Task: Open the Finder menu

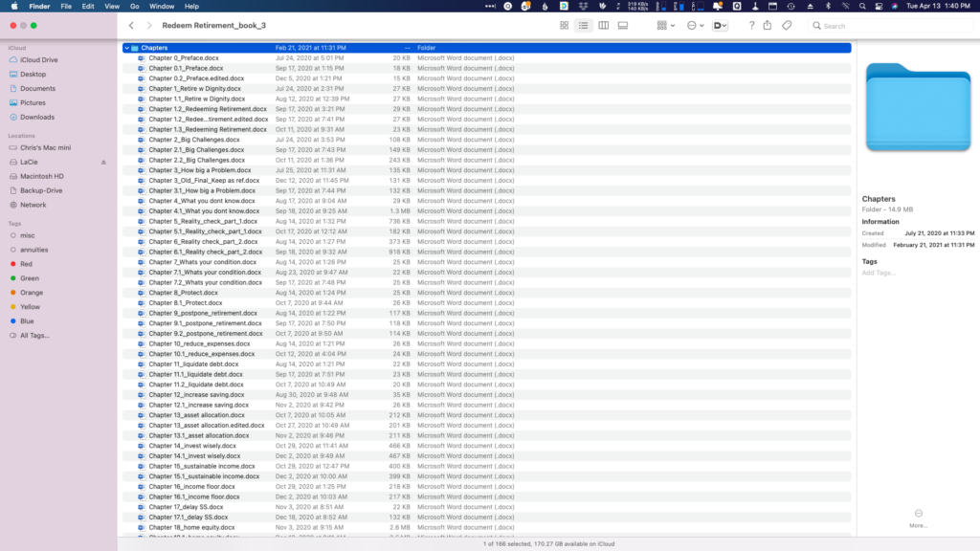Action: pos(39,7)
